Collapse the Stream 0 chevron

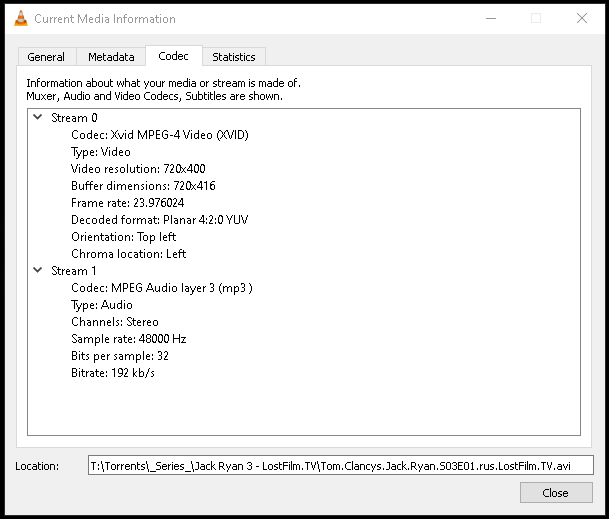click(x=38, y=117)
